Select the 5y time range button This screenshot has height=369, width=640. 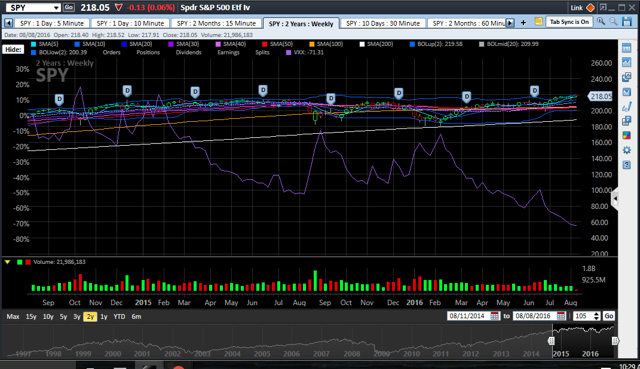click(x=63, y=316)
